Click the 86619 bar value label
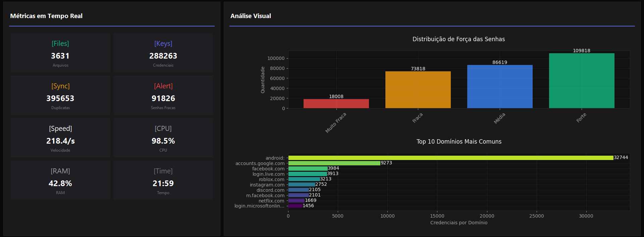This screenshot has width=644, height=237. click(x=500, y=62)
